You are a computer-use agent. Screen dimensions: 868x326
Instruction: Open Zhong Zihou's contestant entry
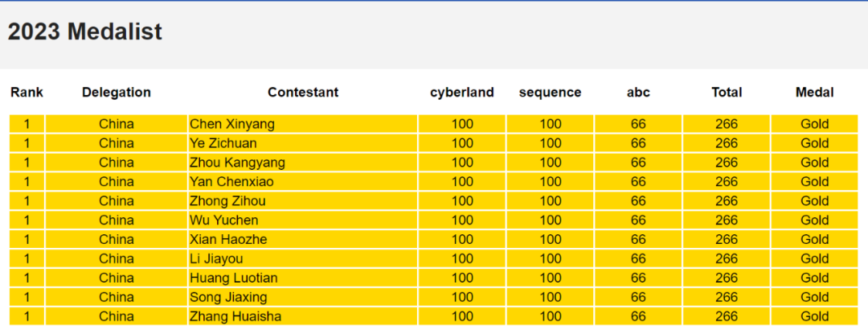(227, 201)
